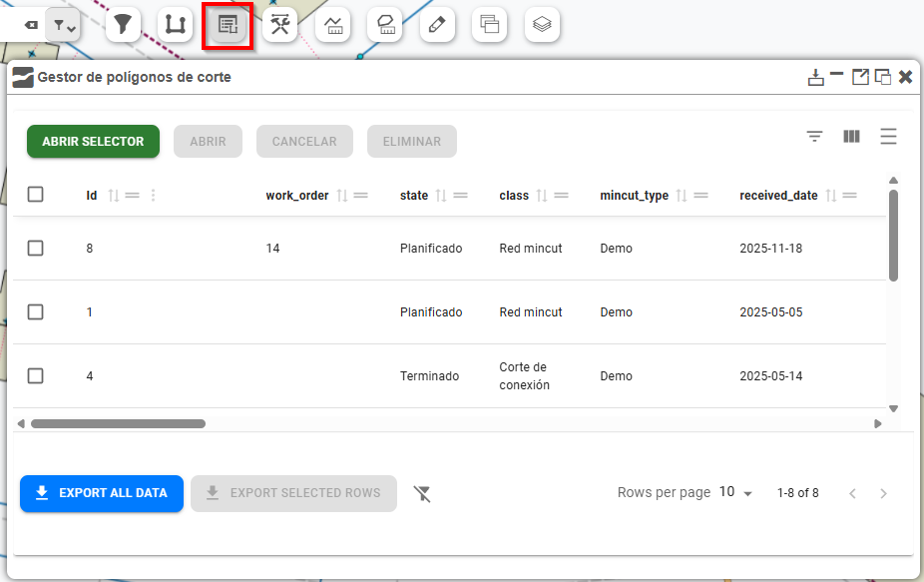Click the profile chart tool icon
Viewport: 924px width, 582px height.
click(333, 25)
